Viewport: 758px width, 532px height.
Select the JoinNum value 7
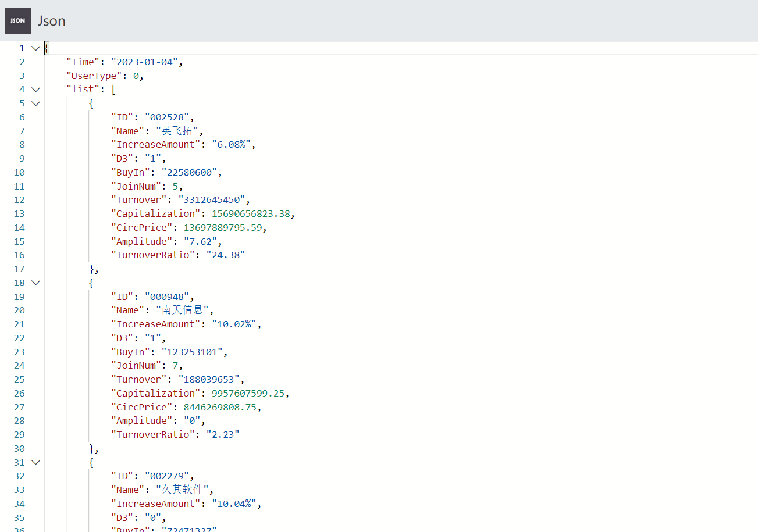(x=175, y=365)
